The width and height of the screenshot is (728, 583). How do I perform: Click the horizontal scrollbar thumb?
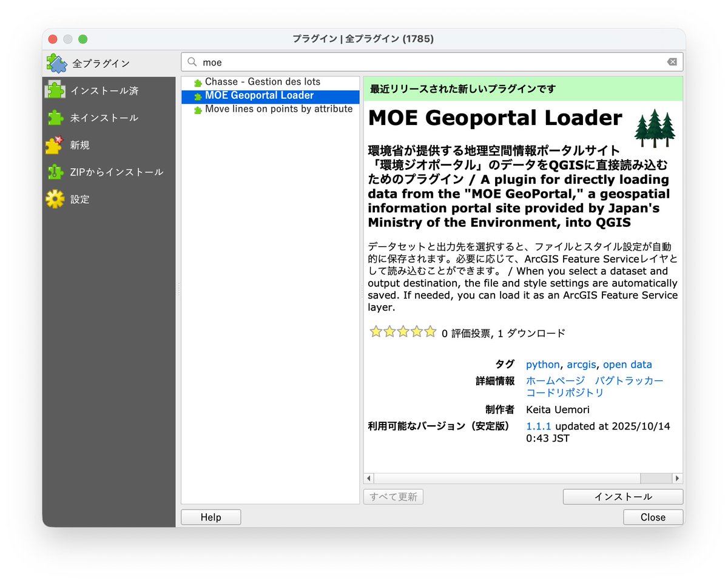click(x=656, y=479)
